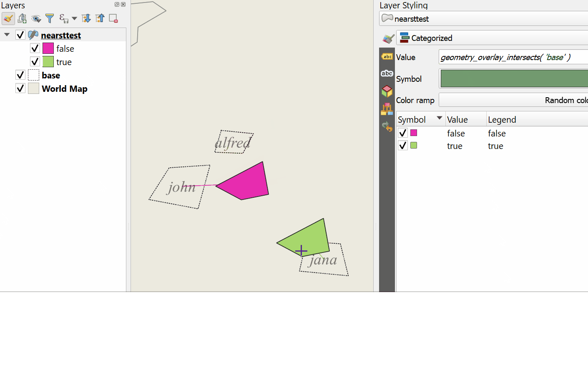Screen dimensions: 588x376
Task: Open Layer Styling panel from Layers toolbar
Action: click(8, 18)
